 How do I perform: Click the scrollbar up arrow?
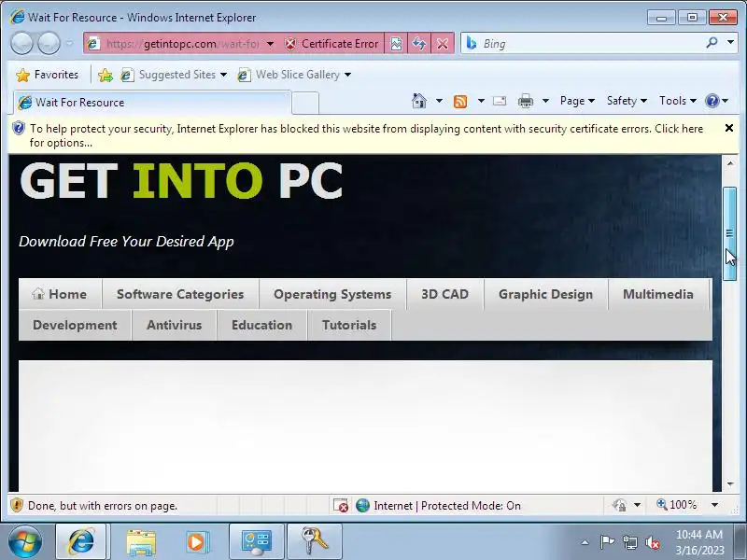pos(730,163)
